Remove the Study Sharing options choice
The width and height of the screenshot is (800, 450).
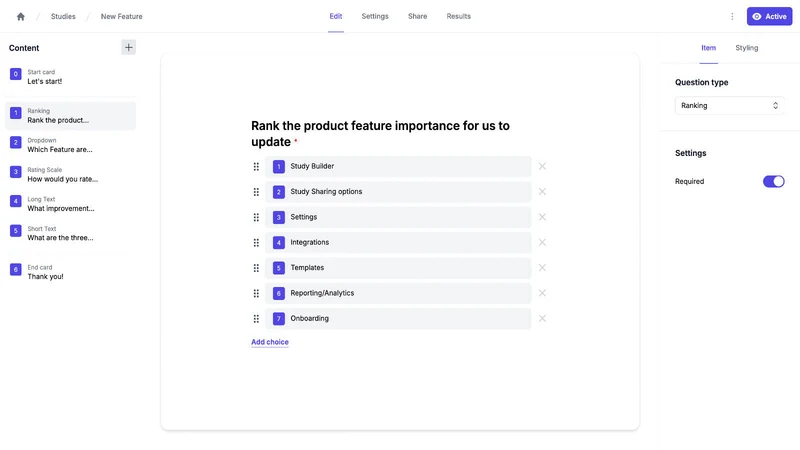pyautogui.click(x=542, y=191)
